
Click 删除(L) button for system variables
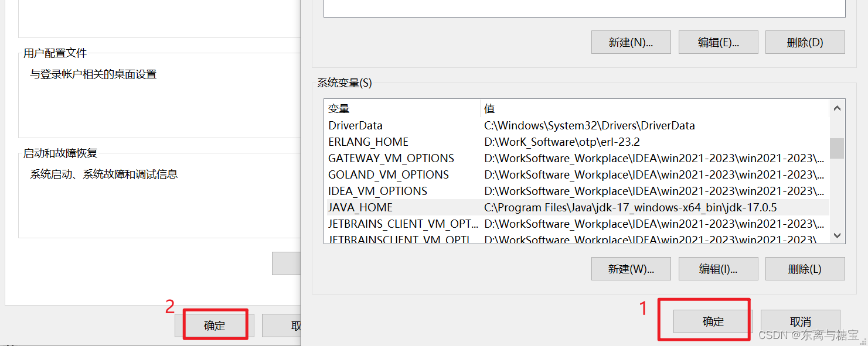tap(805, 269)
